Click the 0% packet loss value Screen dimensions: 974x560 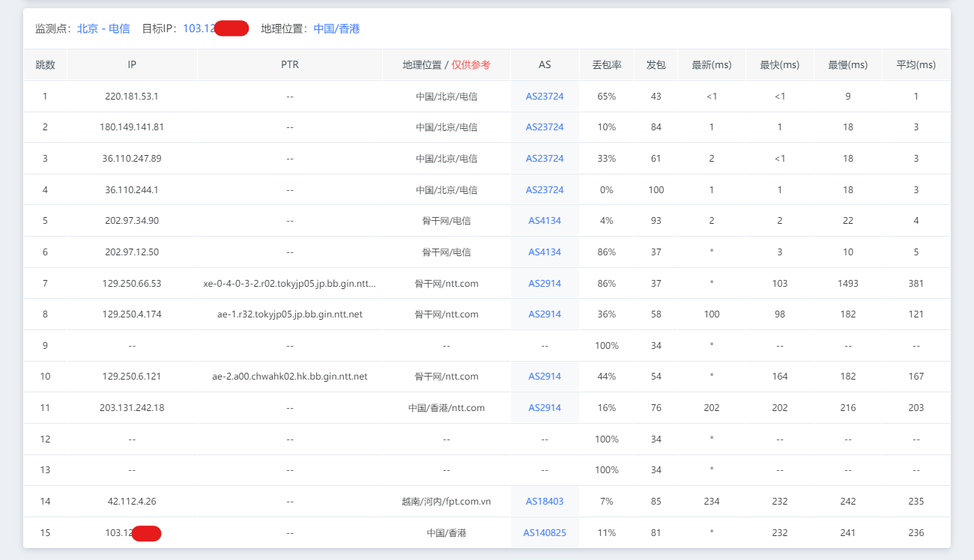[607, 190]
